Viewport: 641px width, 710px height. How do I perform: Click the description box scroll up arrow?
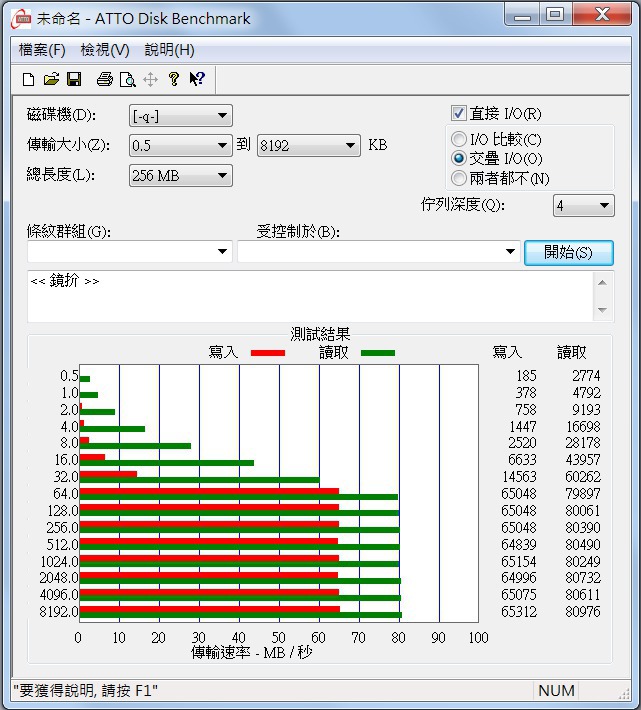click(x=602, y=283)
